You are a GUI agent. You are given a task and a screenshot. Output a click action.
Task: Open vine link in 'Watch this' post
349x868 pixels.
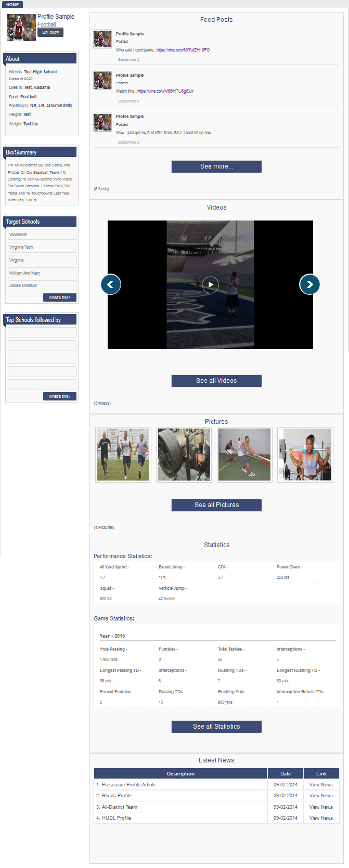165,91
